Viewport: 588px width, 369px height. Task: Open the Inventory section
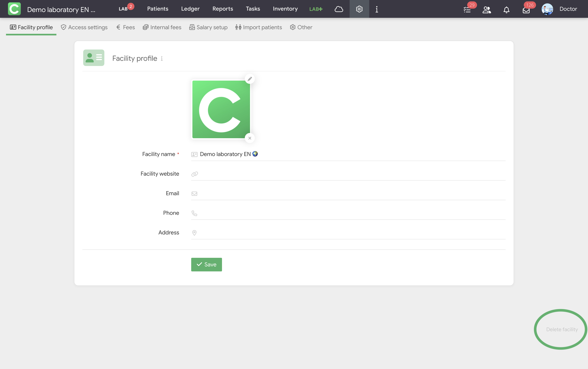[x=285, y=9]
